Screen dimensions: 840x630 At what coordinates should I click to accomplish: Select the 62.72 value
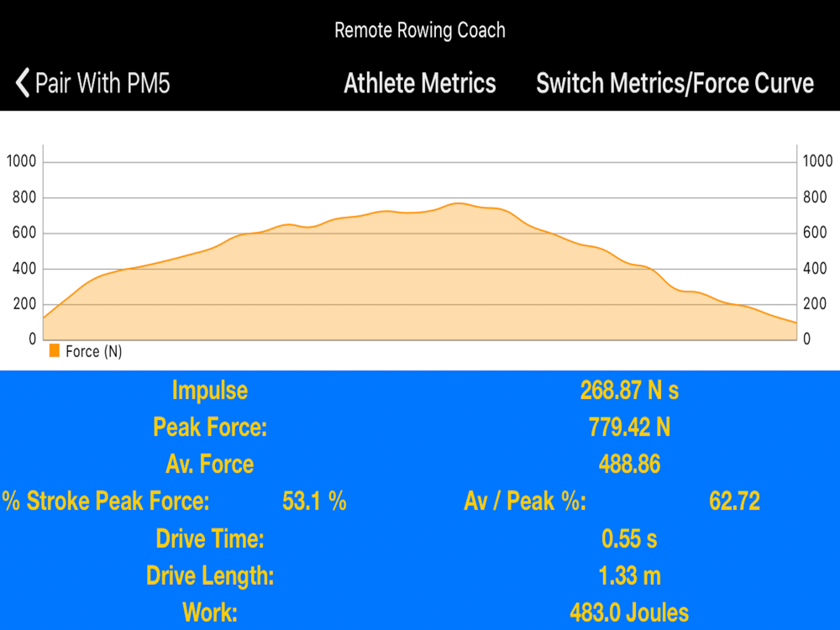pyautogui.click(x=734, y=501)
